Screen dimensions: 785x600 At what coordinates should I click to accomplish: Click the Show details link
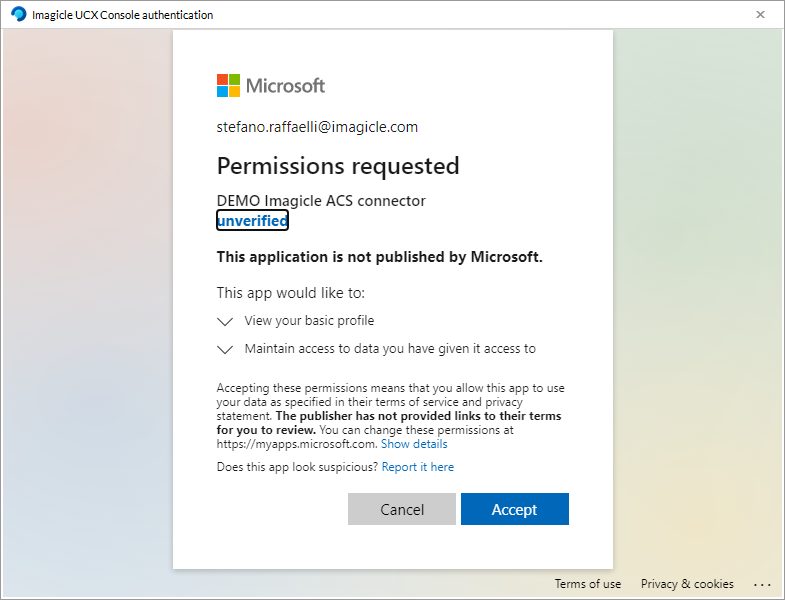pos(414,444)
